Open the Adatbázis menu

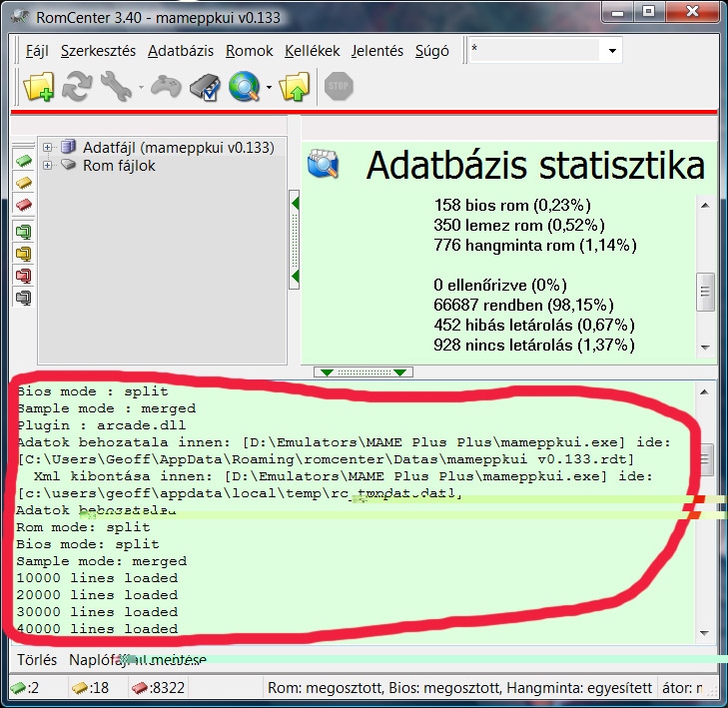pyautogui.click(x=181, y=51)
